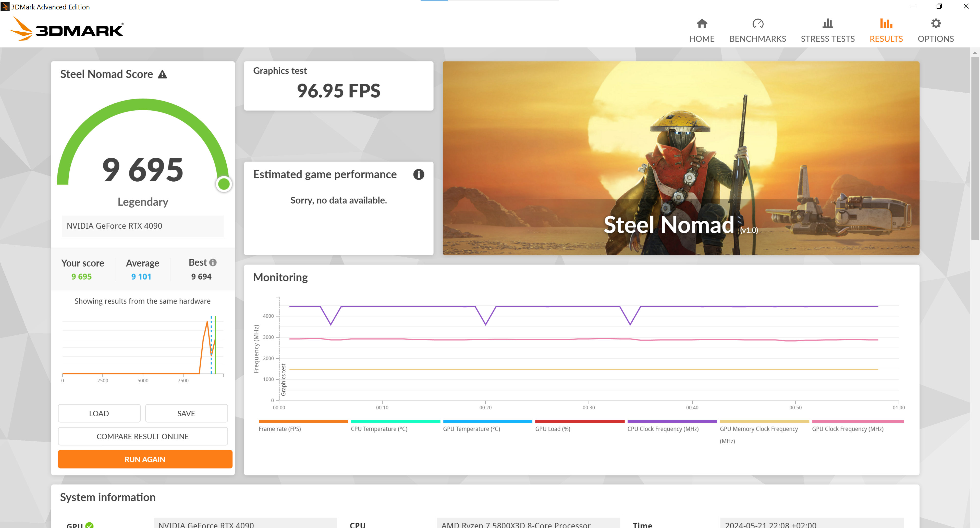Viewport: 980px width, 528px height.
Task: Click GPU Memory Clock Frequency yellow swatch
Action: 764,422
